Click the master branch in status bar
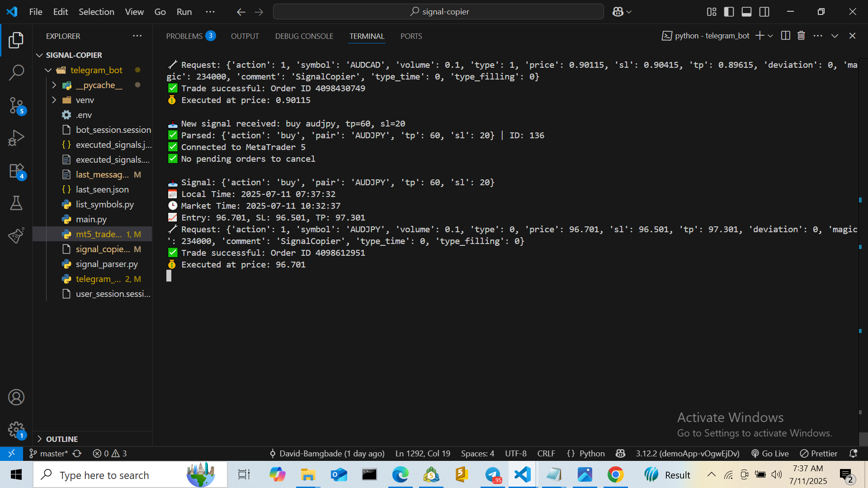Image resolution: width=868 pixels, height=488 pixels. point(48,453)
